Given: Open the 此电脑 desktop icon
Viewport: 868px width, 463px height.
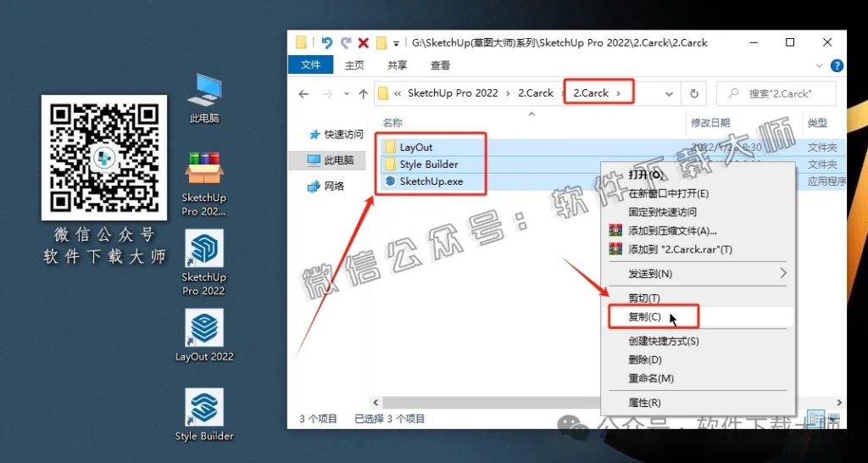Looking at the screenshot, I should [x=204, y=98].
